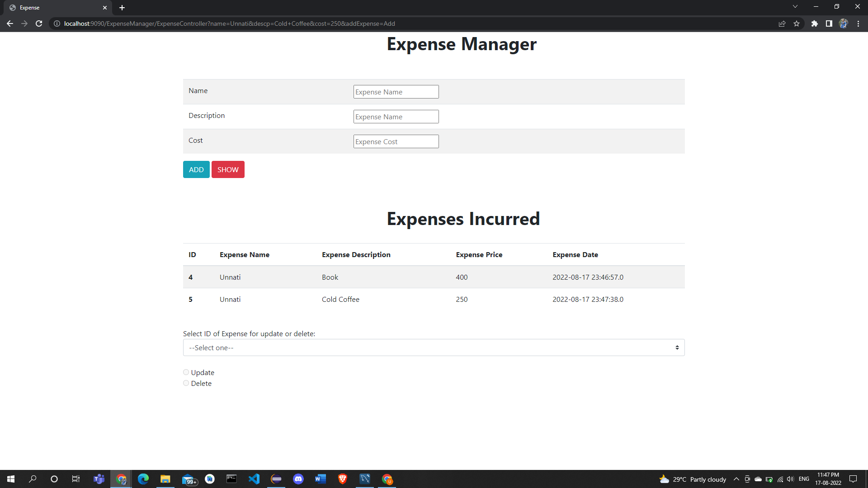
Task: Mute system volume via the speaker icon
Action: [x=790, y=479]
